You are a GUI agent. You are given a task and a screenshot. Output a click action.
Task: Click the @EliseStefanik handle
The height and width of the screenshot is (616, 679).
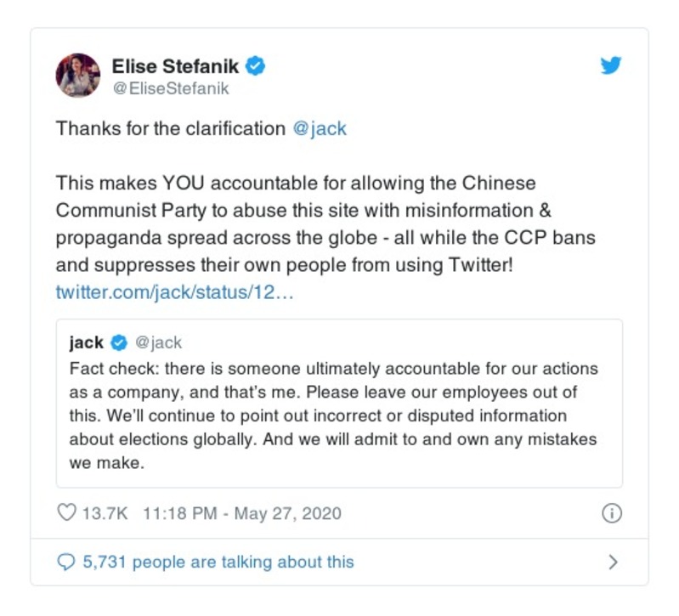pyautogui.click(x=171, y=88)
